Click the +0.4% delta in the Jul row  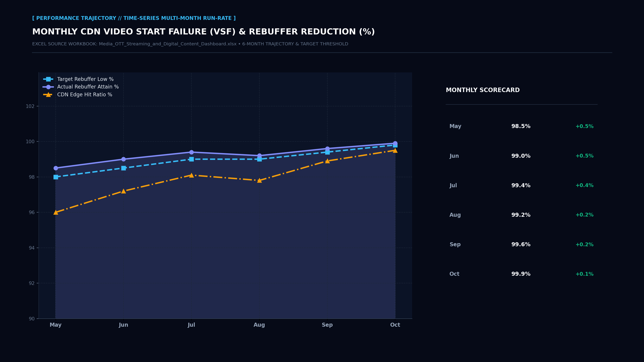pyautogui.click(x=585, y=185)
